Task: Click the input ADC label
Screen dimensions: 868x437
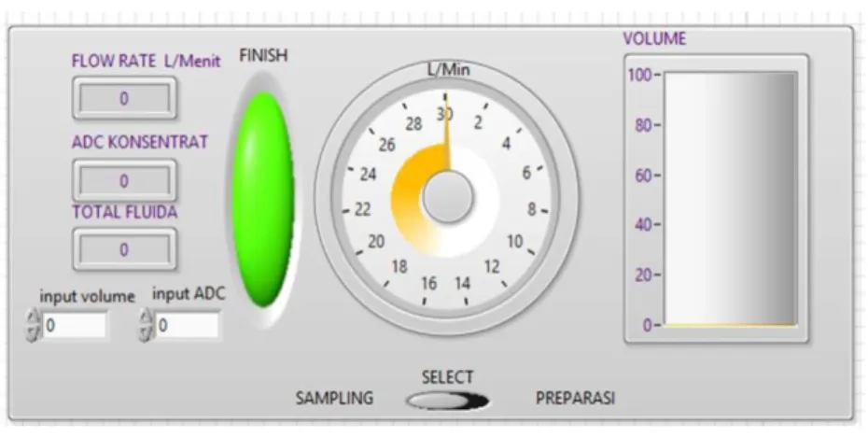Action: coord(189,293)
